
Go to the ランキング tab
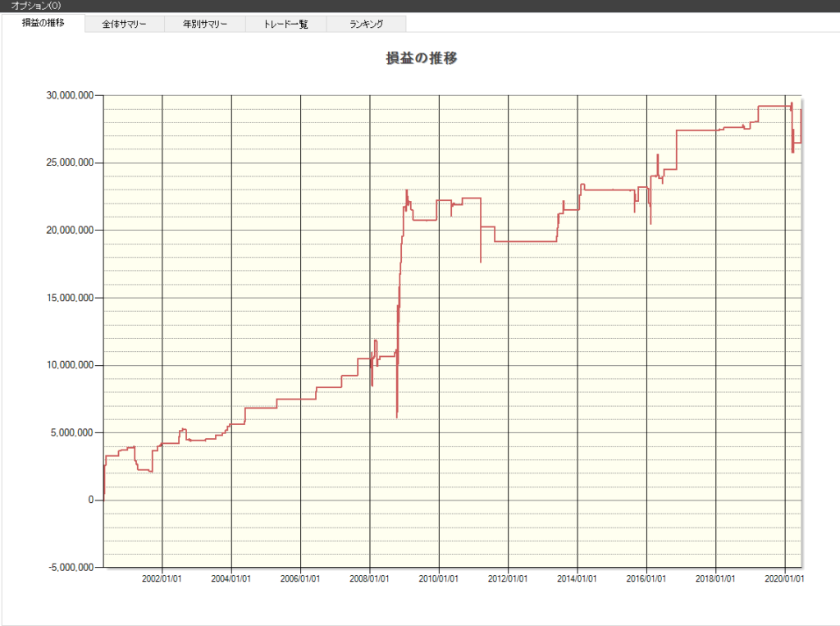[x=367, y=24]
